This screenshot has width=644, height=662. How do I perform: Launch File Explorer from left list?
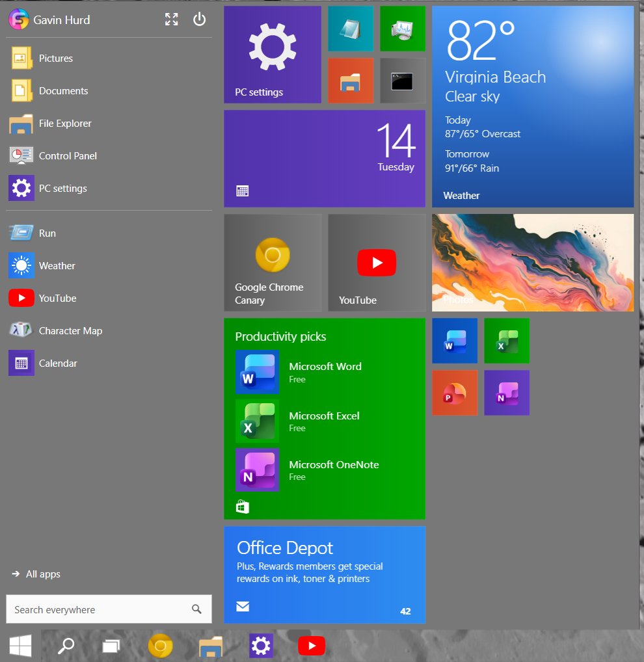point(109,124)
